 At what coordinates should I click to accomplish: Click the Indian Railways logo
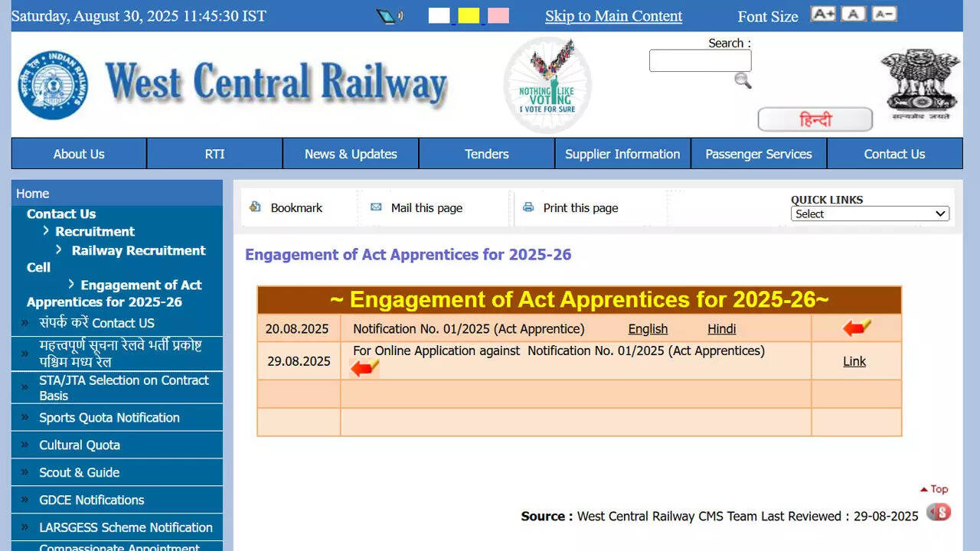coord(53,85)
